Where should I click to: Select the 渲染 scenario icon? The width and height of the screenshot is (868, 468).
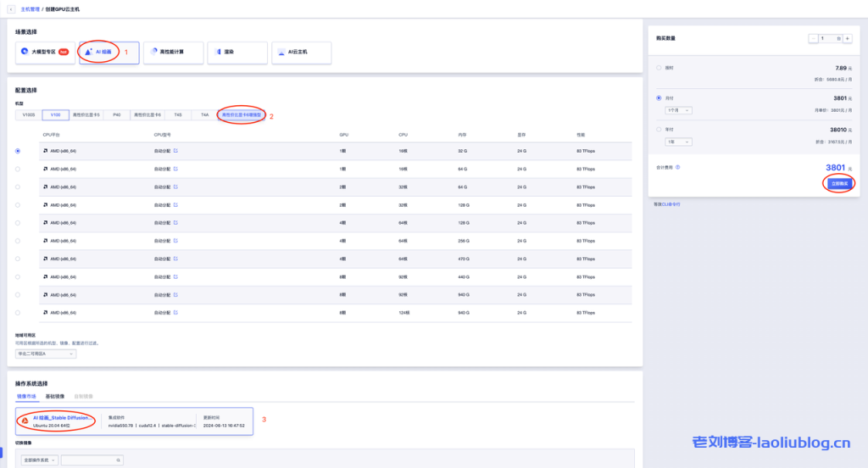pos(218,52)
